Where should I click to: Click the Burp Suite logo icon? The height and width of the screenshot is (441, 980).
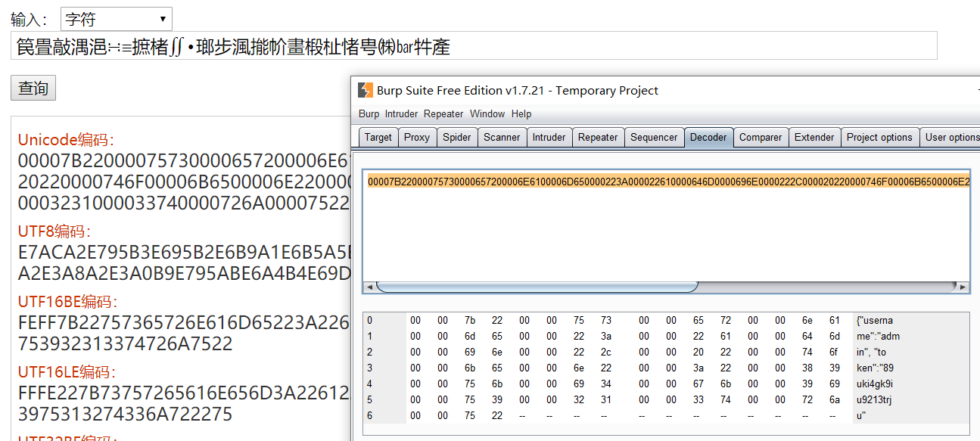(x=366, y=91)
